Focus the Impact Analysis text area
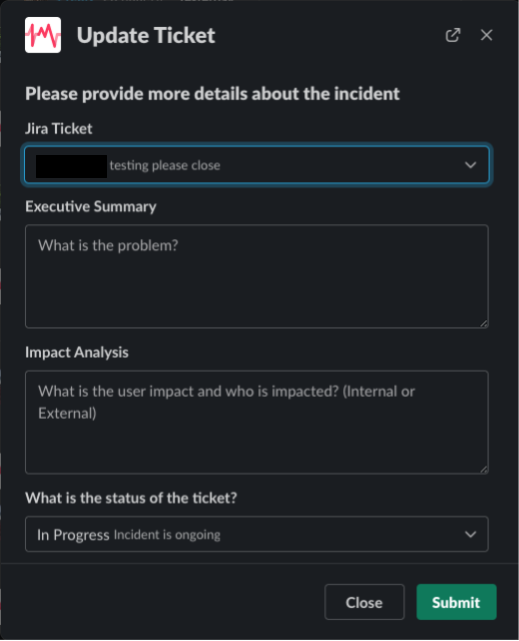 tap(257, 422)
